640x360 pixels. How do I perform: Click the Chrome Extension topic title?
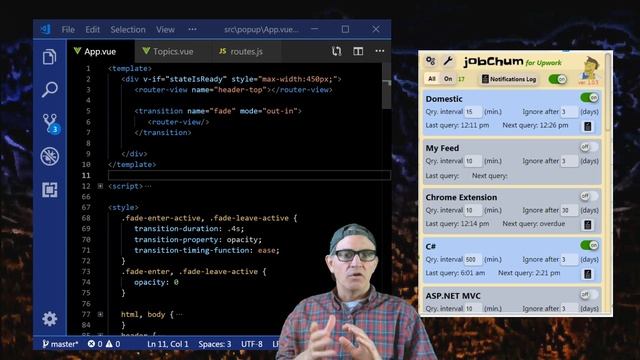click(461, 197)
